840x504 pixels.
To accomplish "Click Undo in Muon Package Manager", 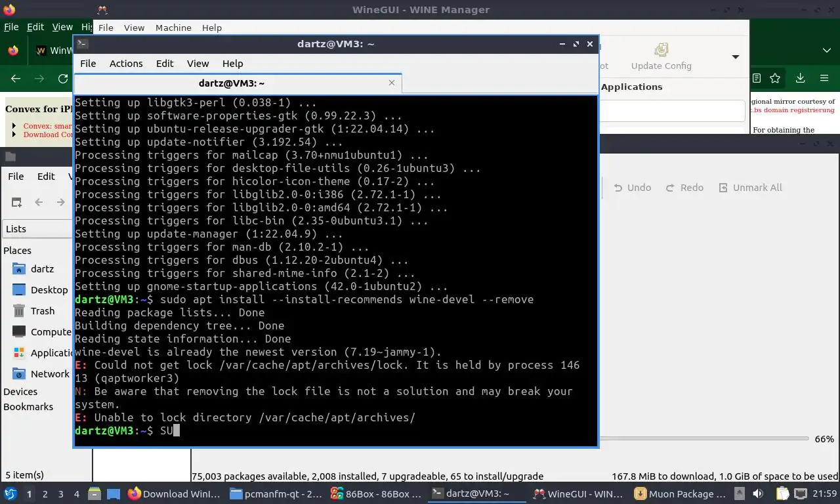I will [633, 188].
